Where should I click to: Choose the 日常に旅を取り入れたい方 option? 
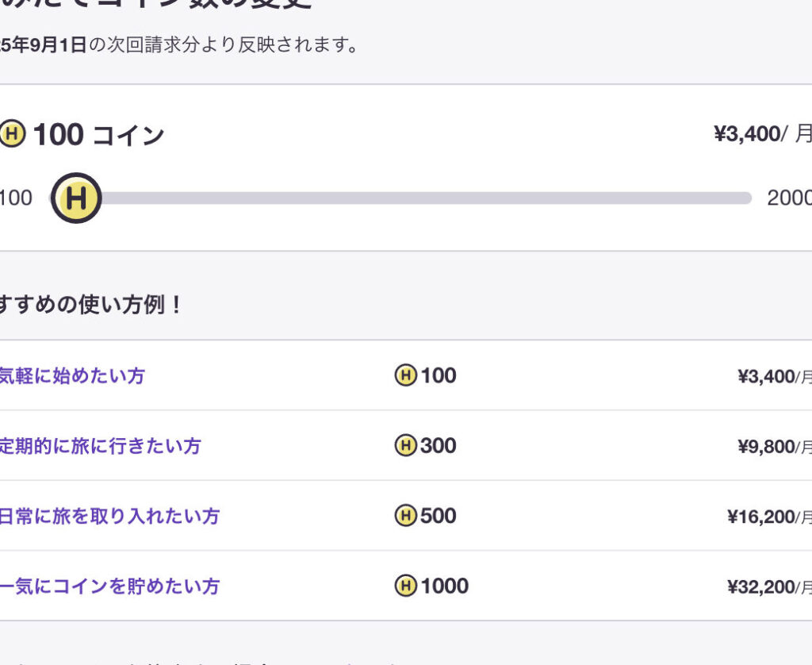pos(109,516)
